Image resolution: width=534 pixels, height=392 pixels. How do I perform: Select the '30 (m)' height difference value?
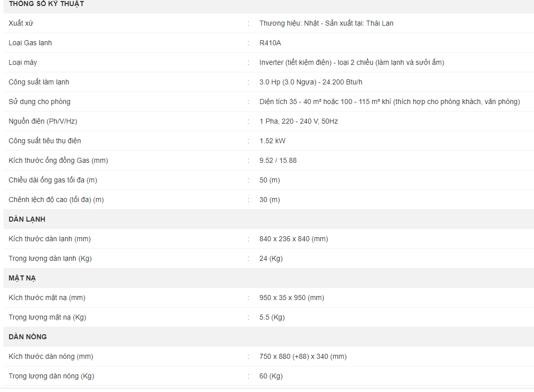(x=270, y=200)
